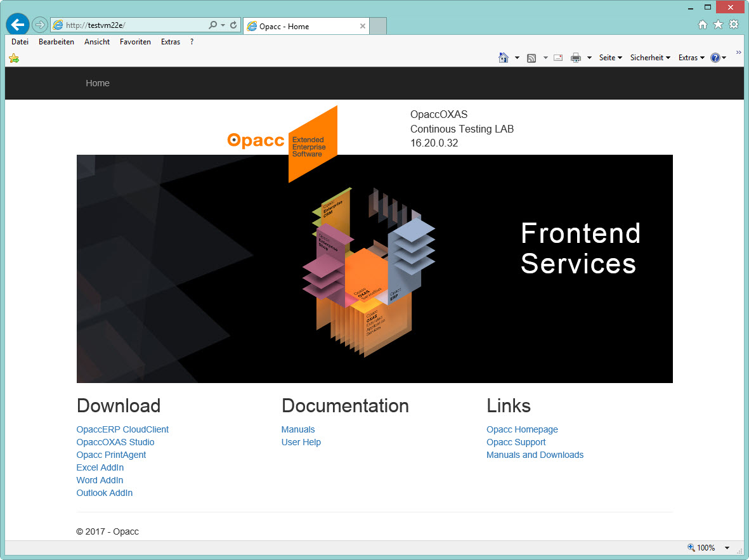
Task: Expand the Print options dropdown arrow
Action: click(589, 58)
